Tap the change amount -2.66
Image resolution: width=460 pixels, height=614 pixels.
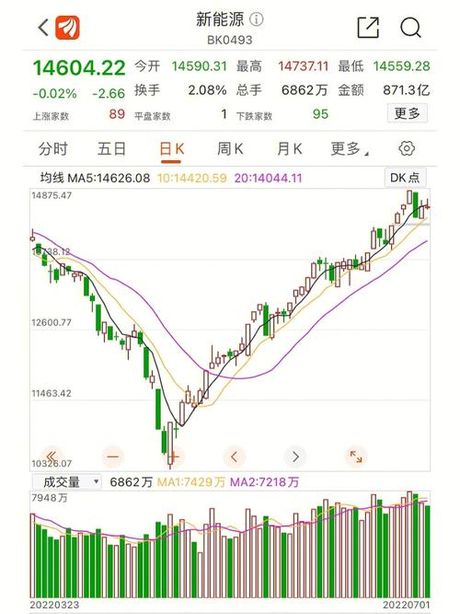tap(109, 94)
